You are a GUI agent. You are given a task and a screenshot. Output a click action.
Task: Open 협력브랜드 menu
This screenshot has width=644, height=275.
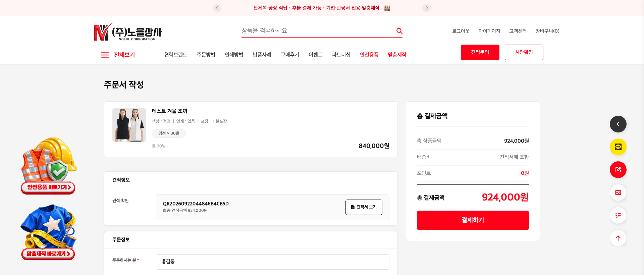[x=176, y=55]
